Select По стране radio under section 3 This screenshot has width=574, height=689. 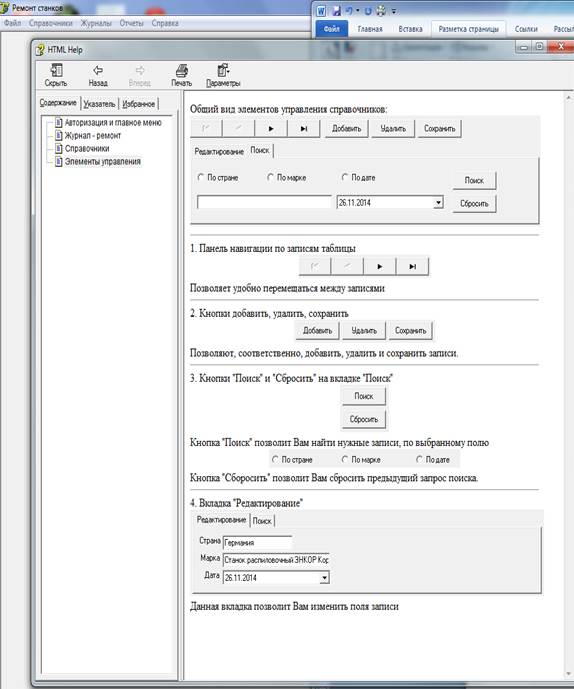[275, 459]
